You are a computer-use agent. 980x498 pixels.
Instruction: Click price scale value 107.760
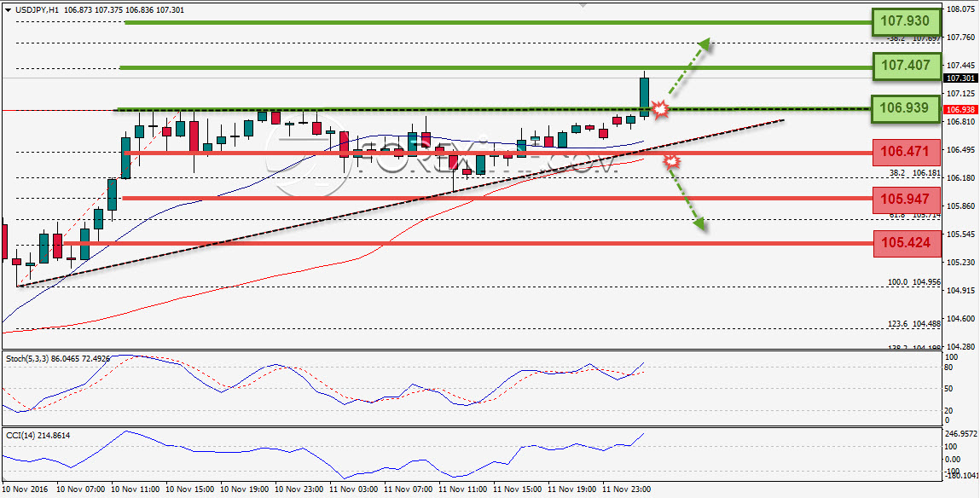point(961,37)
